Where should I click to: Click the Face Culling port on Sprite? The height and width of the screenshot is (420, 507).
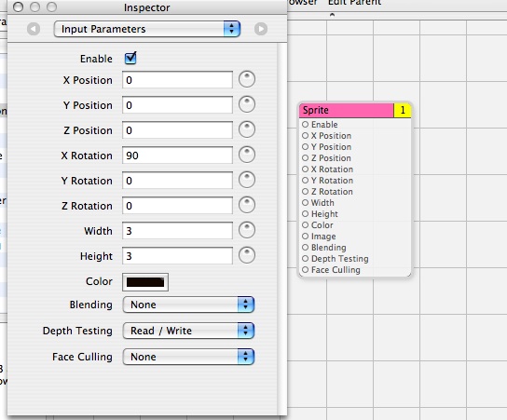[306, 270]
